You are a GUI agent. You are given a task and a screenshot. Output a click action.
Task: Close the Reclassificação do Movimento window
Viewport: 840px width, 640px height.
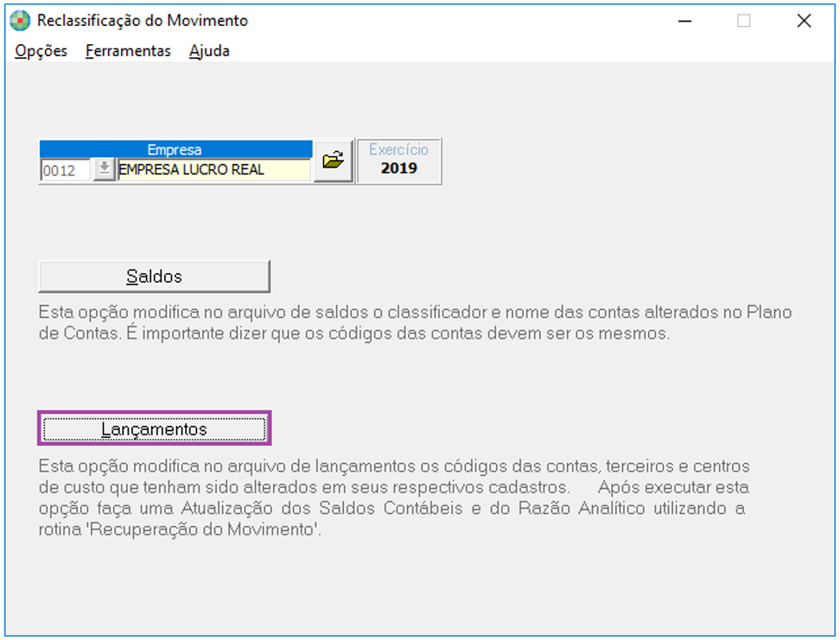coord(804,21)
